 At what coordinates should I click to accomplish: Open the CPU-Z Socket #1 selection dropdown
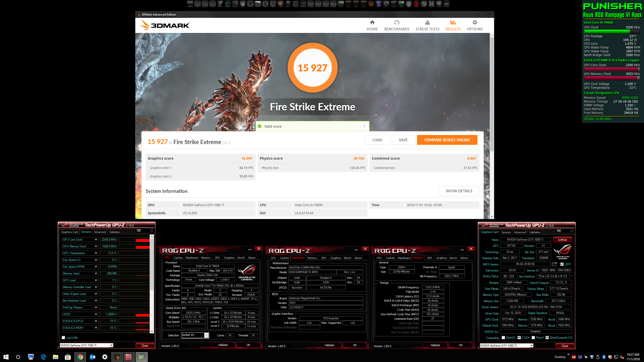pyautogui.click(x=206, y=335)
